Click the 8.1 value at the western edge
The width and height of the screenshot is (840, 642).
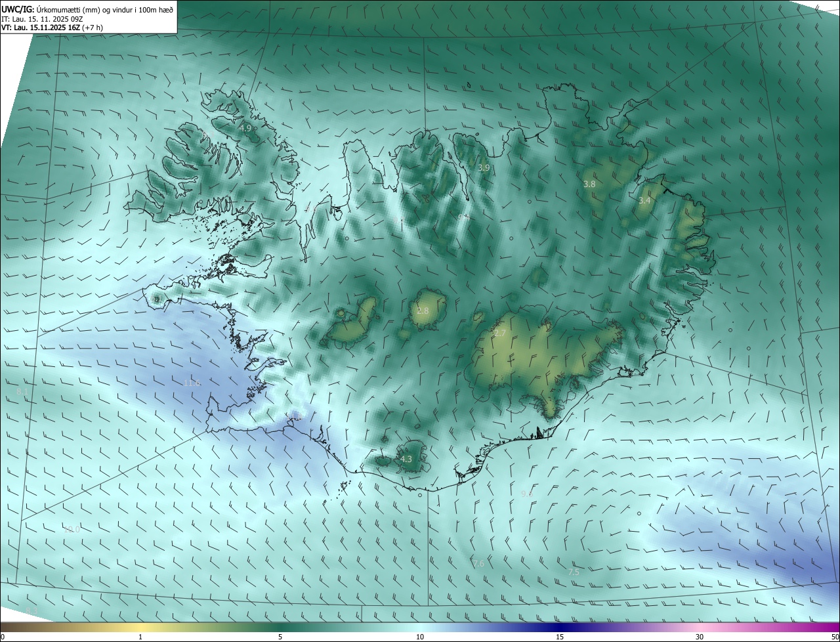(x=22, y=392)
